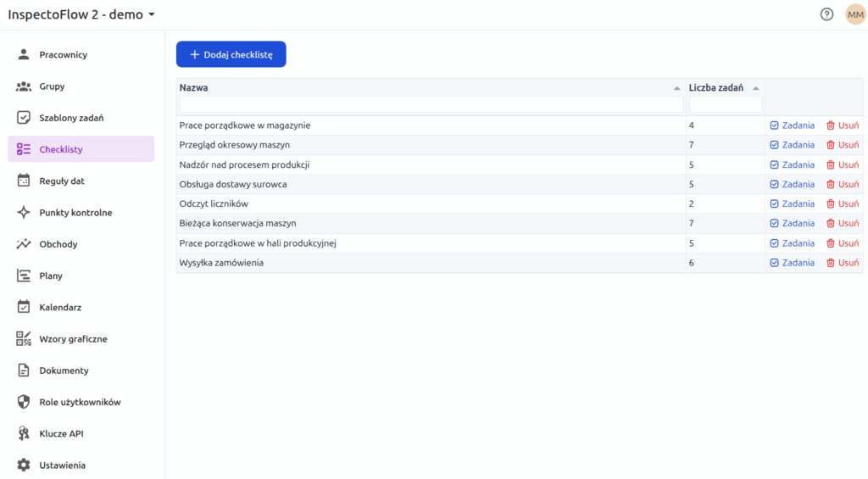Screen dimensions: 868x479
Task: Open Dokumenty menu item
Action: [x=81, y=370]
